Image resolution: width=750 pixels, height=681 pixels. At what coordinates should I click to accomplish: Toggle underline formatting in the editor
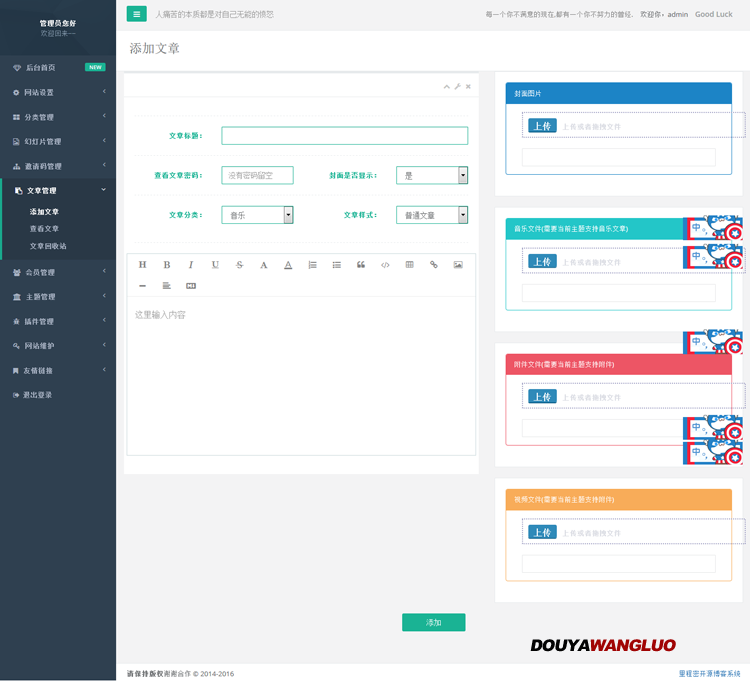(x=215, y=265)
